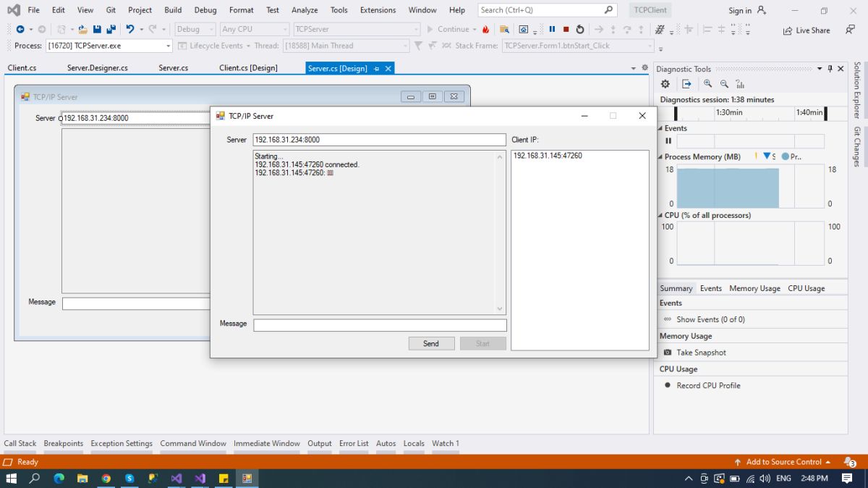Click the Break All pause icon

(x=552, y=30)
